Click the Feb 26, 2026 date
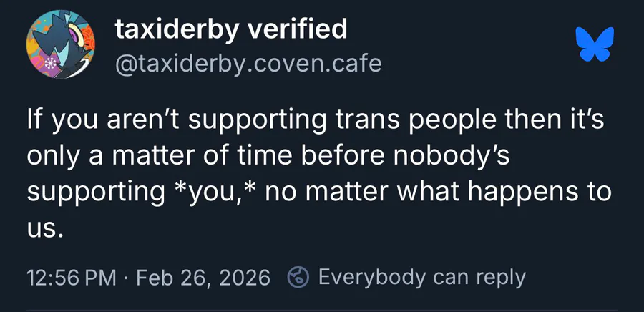The width and height of the screenshot is (644, 312). click(203, 278)
